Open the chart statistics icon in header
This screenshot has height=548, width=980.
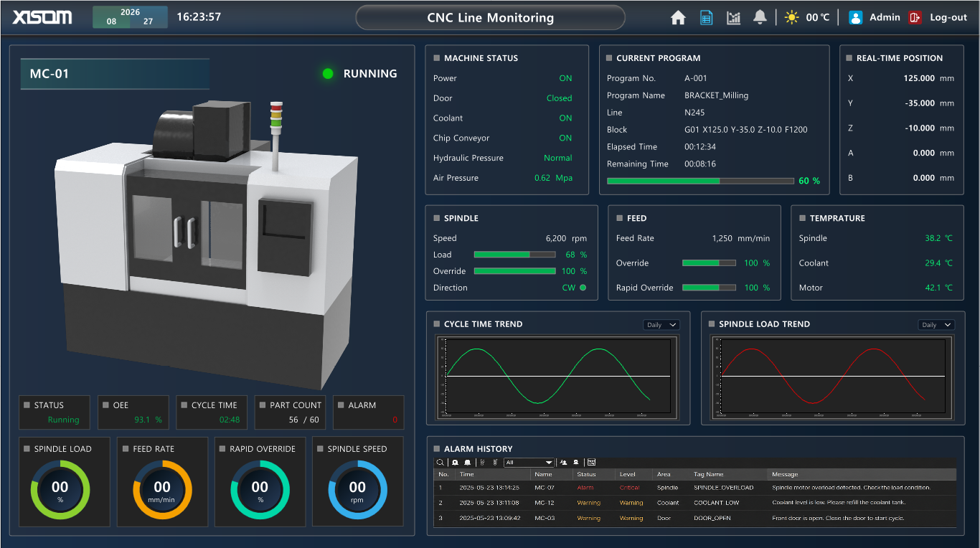click(x=733, y=18)
